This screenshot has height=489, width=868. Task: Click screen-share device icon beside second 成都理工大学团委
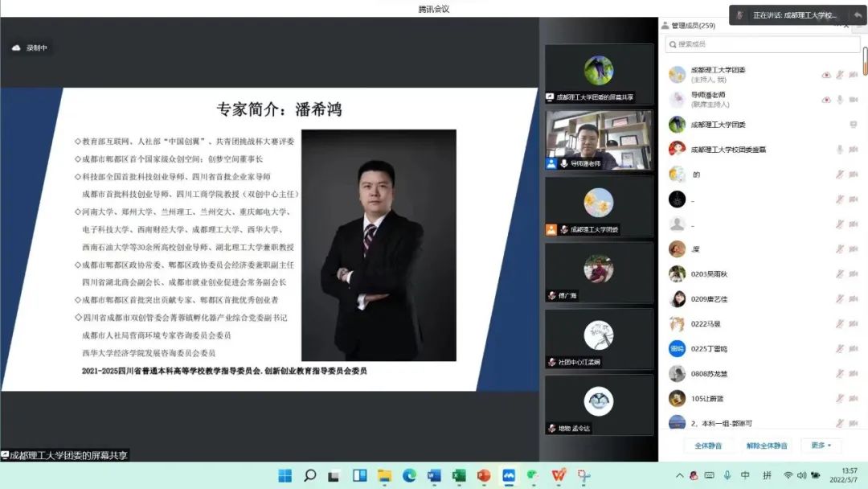point(854,125)
